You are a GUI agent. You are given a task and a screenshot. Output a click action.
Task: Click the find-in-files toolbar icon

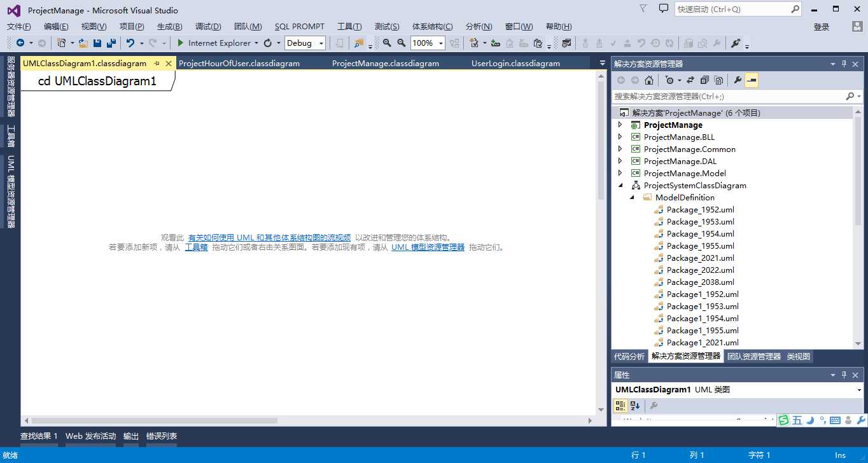click(359, 43)
